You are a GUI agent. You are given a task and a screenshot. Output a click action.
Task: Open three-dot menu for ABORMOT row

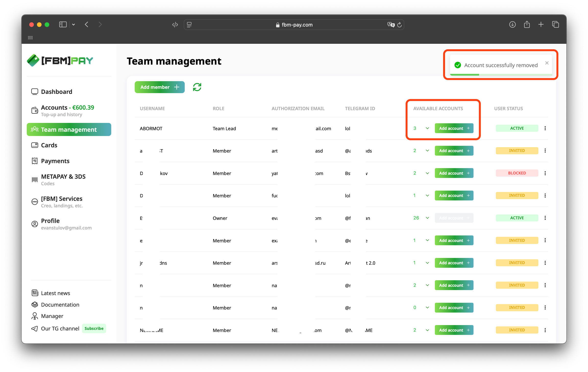coord(545,128)
